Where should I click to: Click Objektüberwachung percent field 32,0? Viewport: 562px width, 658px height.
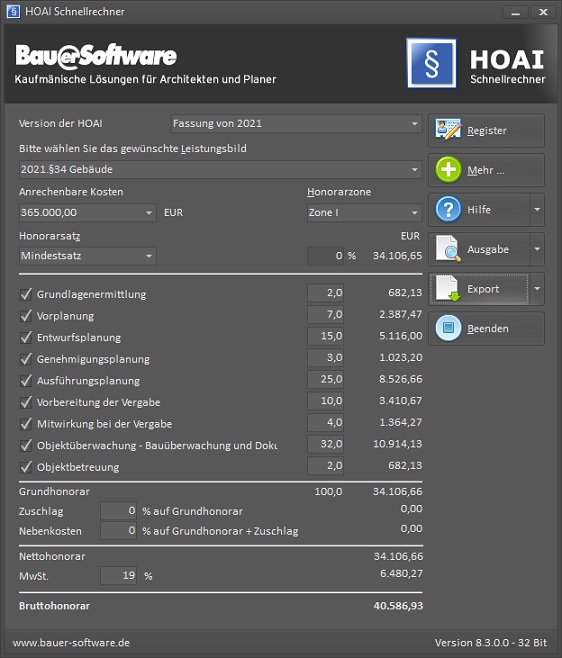pos(325,444)
